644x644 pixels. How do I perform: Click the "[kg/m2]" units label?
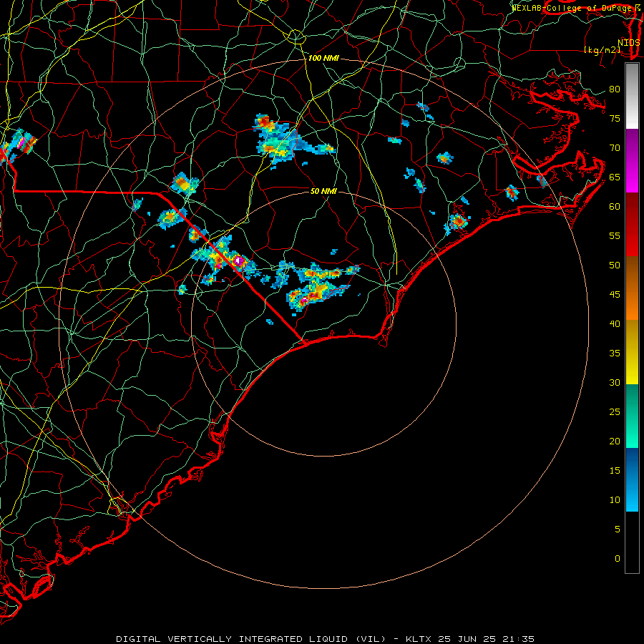602,50
